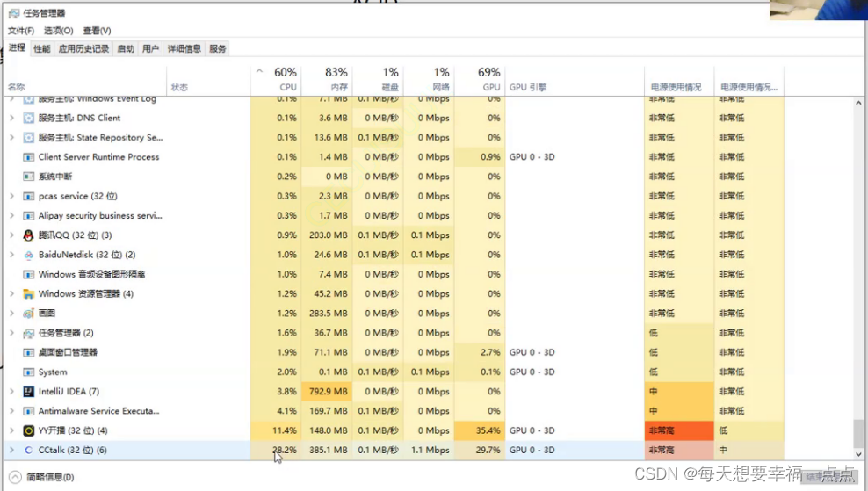The height and width of the screenshot is (491, 868).
Task: Switch to the 启动 tab
Action: click(x=126, y=48)
